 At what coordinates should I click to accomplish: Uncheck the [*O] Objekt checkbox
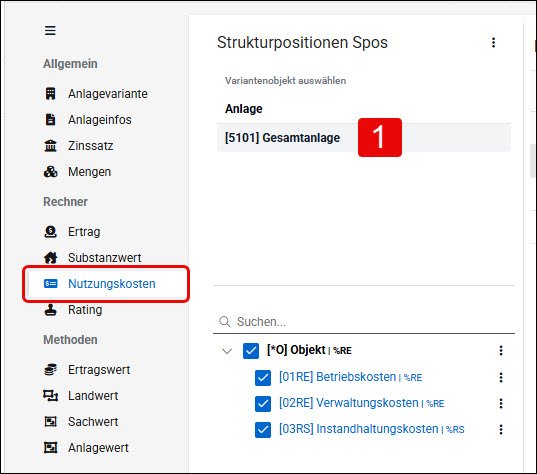251,351
